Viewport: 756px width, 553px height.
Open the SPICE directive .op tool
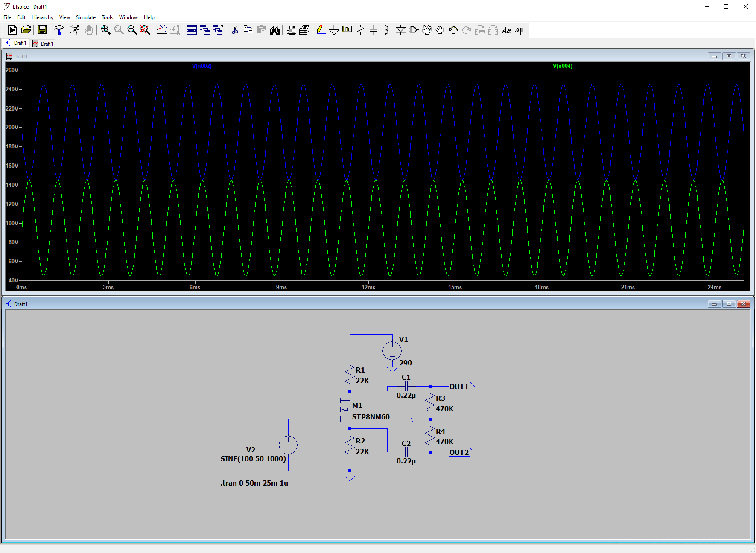pos(520,30)
